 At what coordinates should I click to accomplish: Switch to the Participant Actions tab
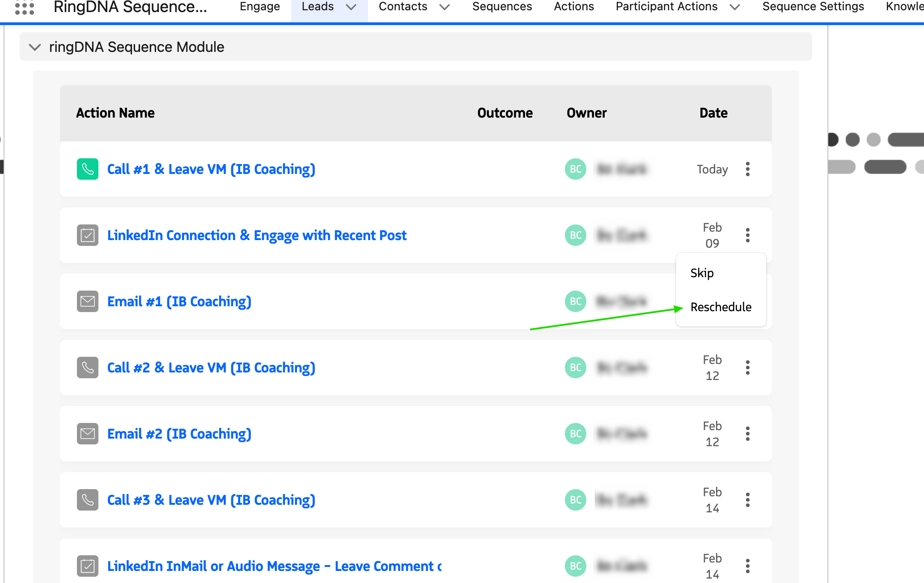click(666, 7)
